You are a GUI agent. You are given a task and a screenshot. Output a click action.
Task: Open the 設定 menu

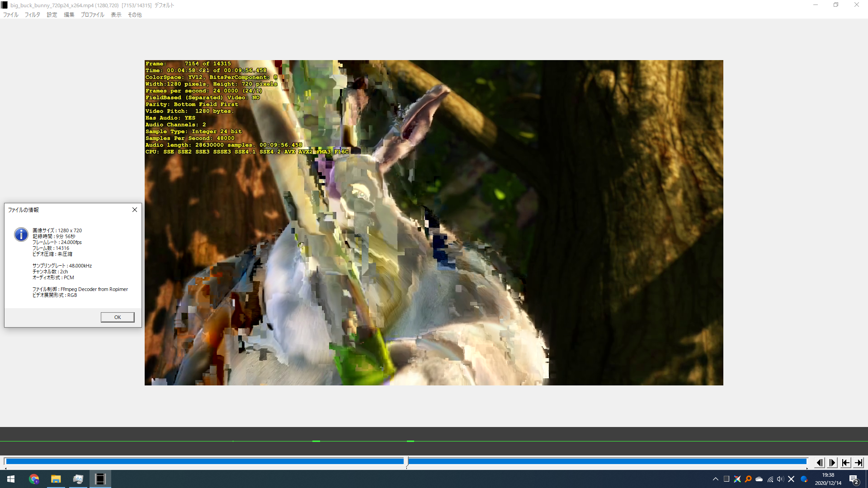coord(52,15)
